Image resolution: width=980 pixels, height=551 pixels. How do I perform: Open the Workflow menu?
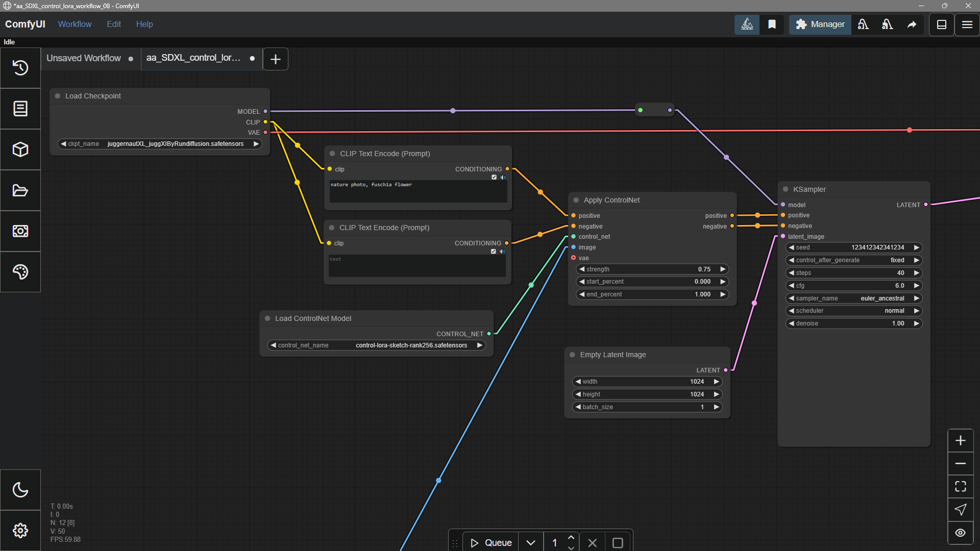coord(75,24)
